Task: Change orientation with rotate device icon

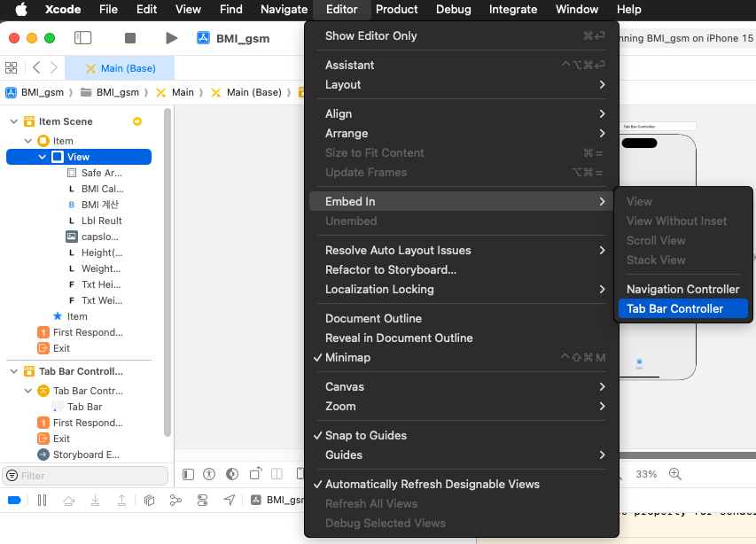Action: pyautogui.click(x=255, y=474)
